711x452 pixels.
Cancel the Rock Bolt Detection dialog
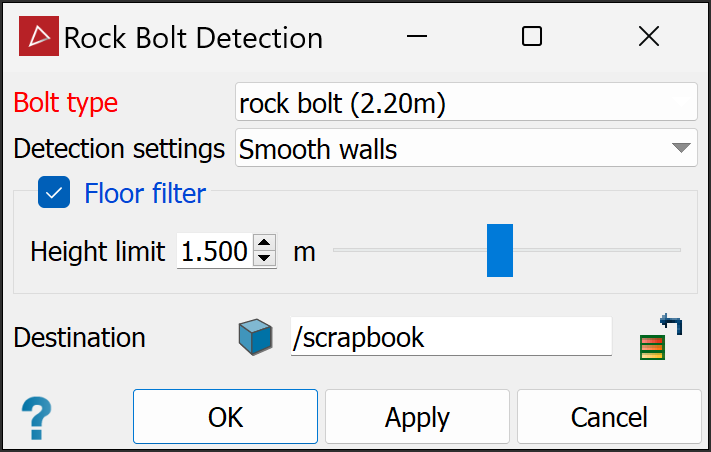coord(609,416)
